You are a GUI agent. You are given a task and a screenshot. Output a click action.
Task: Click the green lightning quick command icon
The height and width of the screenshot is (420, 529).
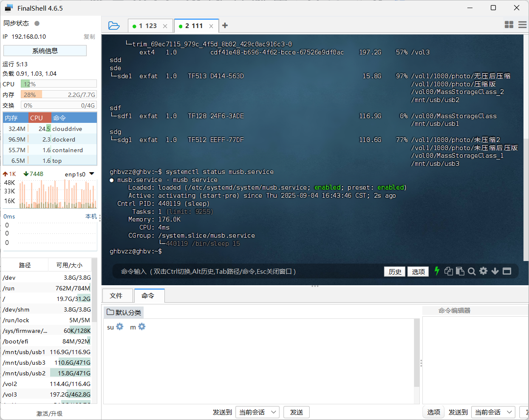pos(437,271)
